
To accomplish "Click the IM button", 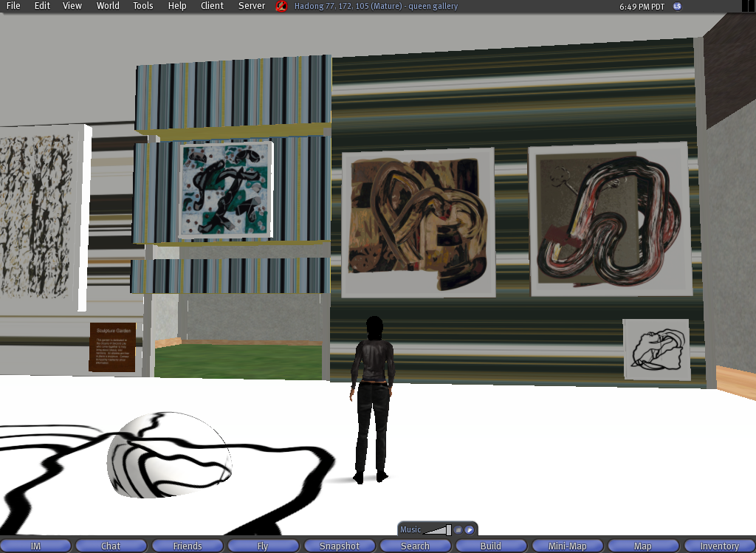I will [x=35, y=546].
